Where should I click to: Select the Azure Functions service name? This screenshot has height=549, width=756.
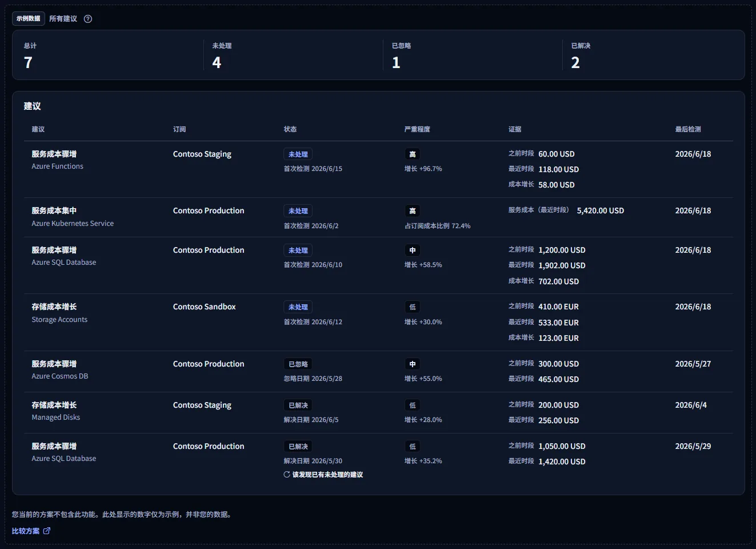57,166
